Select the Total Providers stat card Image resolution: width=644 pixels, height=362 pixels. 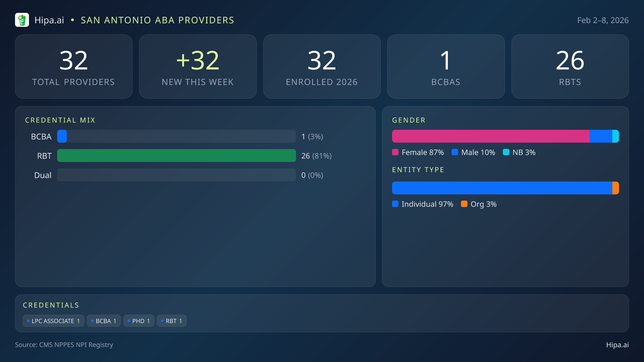[74, 66]
